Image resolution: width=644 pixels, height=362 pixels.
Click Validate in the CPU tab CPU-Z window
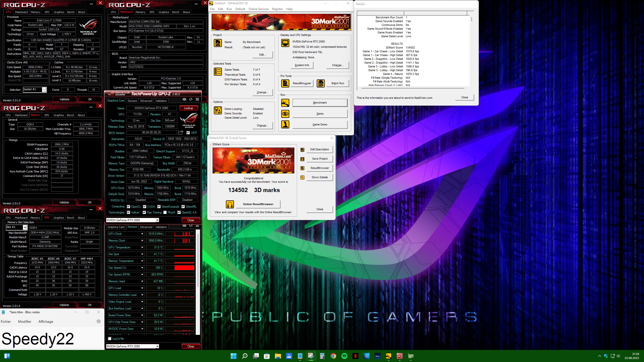(x=64, y=99)
